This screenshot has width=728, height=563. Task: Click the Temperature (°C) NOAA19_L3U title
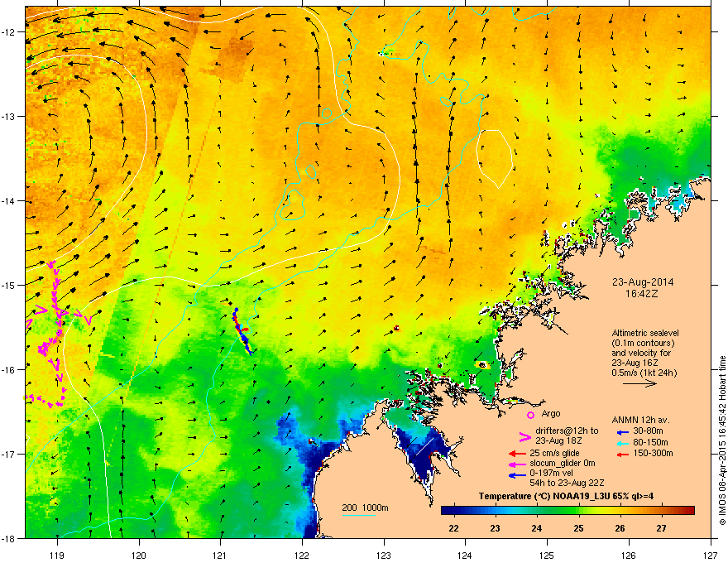567,496
